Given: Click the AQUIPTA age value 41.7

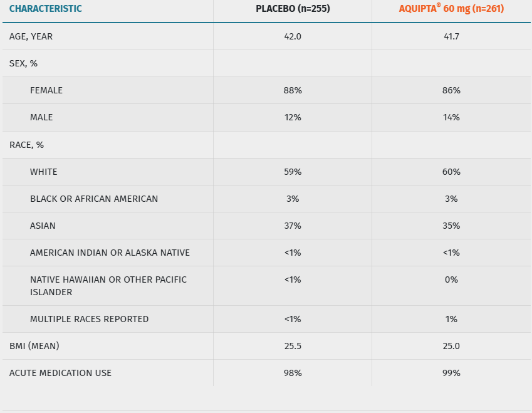Looking at the screenshot, I should tap(451, 36).
